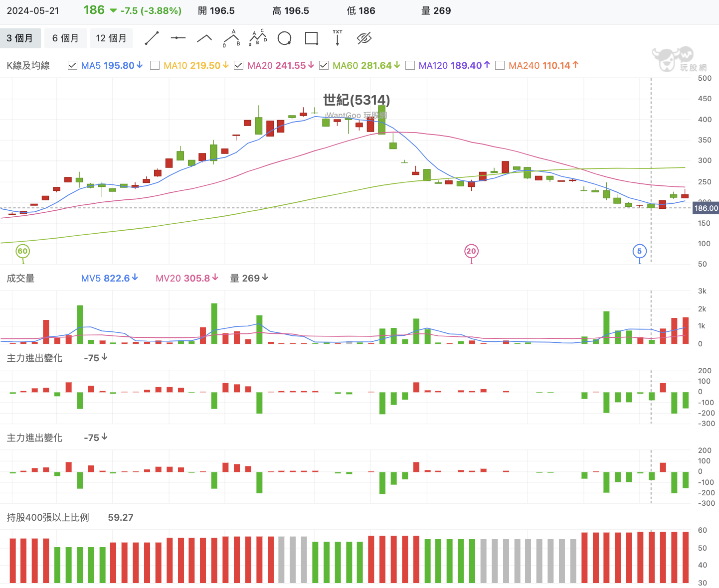
Task: Hide drawings with the crossed-eye icon
Action: pyautogui.click(x=364, y=38)
